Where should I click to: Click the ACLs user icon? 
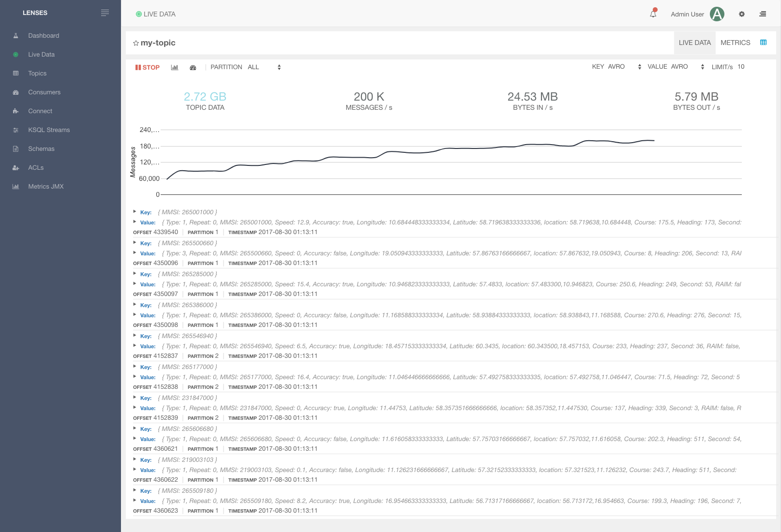click(x=15, y=168)
